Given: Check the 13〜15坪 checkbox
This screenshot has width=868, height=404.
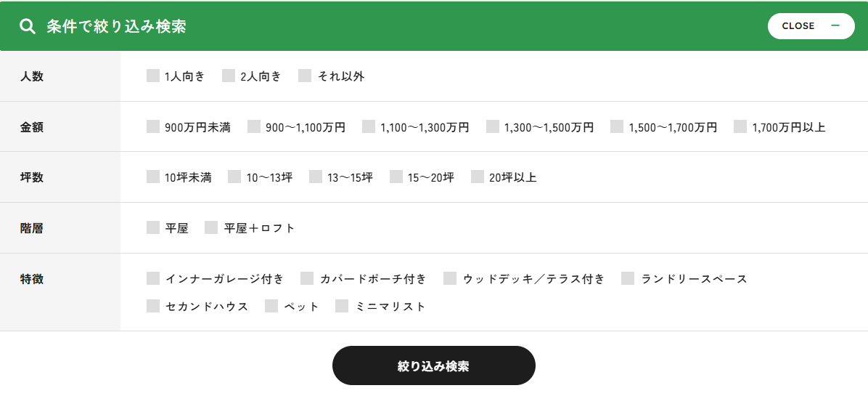Looking at the screenshot, I should 316,177.
